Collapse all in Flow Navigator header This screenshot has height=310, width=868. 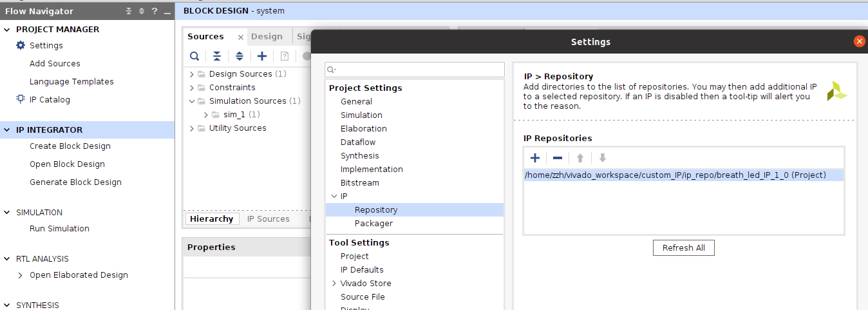[x=129, y=11]
